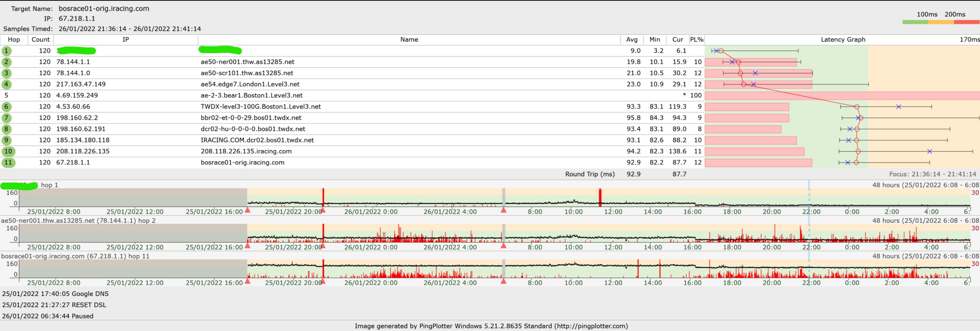Click 'IRACING.COM.dcr02.bos01.twdx.net' hop name
Screen dimensions: 980x331
point(257,140)
